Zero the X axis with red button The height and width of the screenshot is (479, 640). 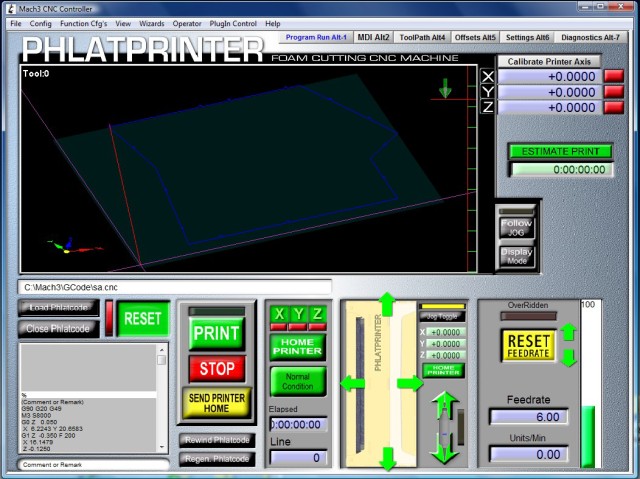pos(613,76)
